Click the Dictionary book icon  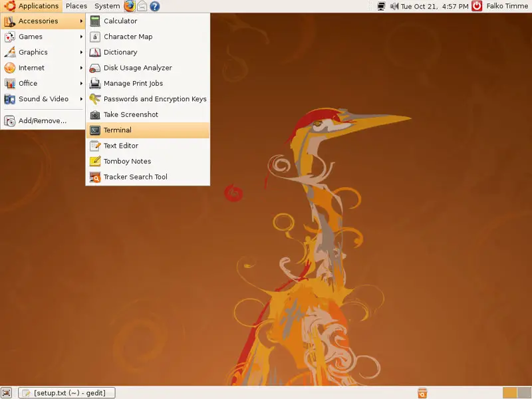coord(95,53)
